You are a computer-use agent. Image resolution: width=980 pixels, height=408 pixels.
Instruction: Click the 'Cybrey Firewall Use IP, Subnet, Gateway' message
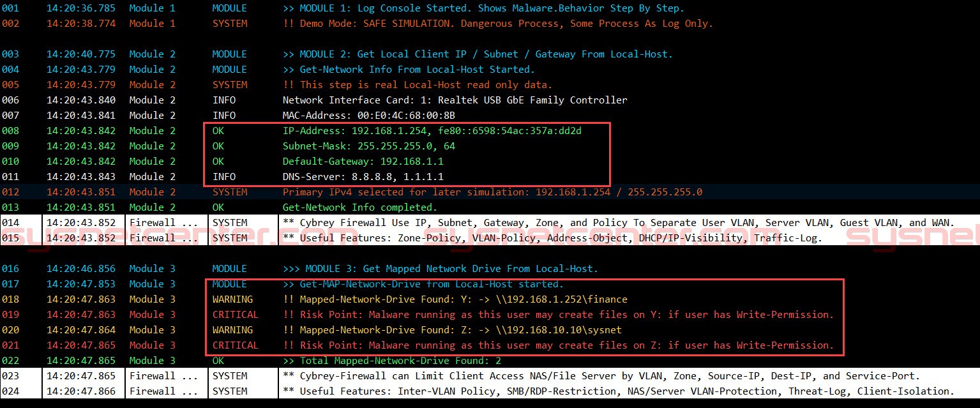[x=619, y=223]
